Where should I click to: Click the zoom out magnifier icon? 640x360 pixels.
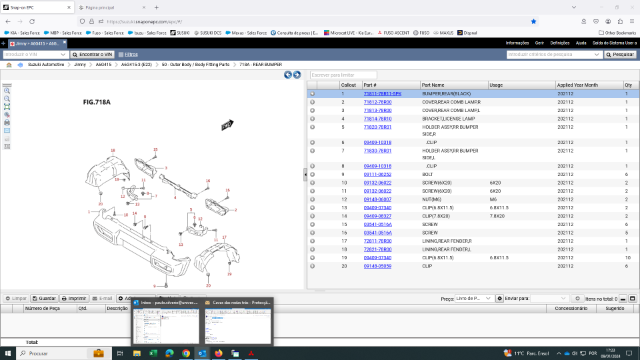pos(7,99)
